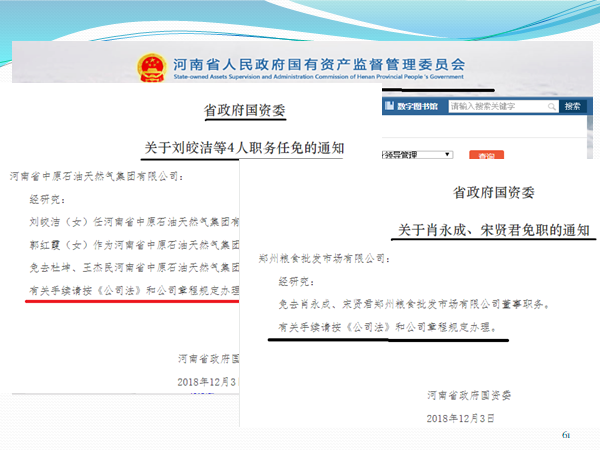This screenshot has height=450, width=600.
Task: Click the line 河南省中原石油天然气集团有限公司：
Action: pos(97,176)
